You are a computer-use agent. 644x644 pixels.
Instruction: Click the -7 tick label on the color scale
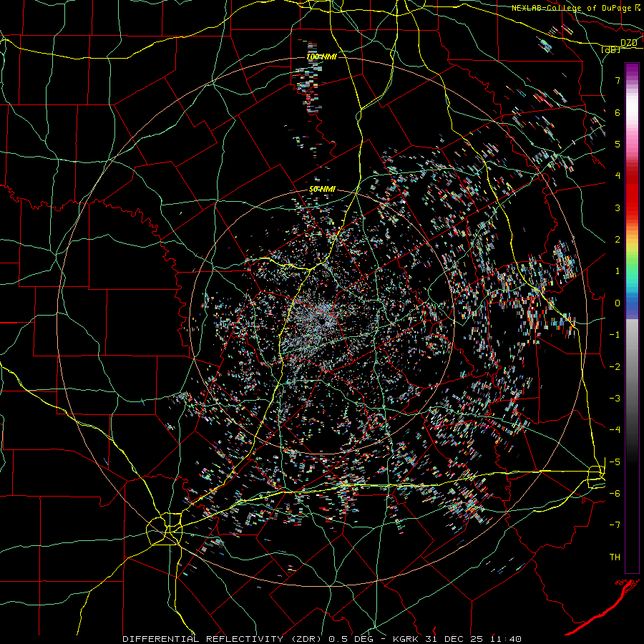(x=615, y=525)
